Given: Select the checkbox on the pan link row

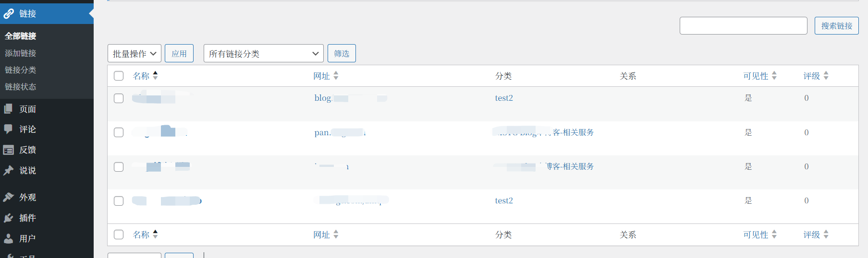Looking at the screenshot, I should [119, 132].
